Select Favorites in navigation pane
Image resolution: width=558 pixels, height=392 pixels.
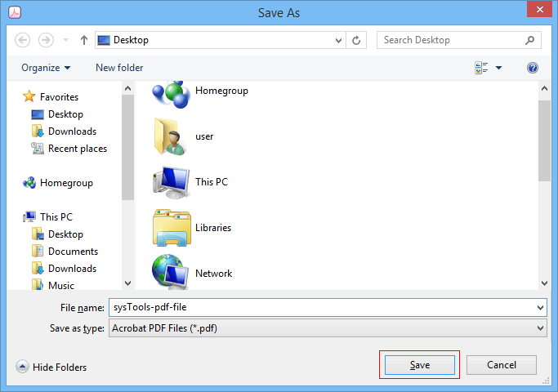(59, 96)
